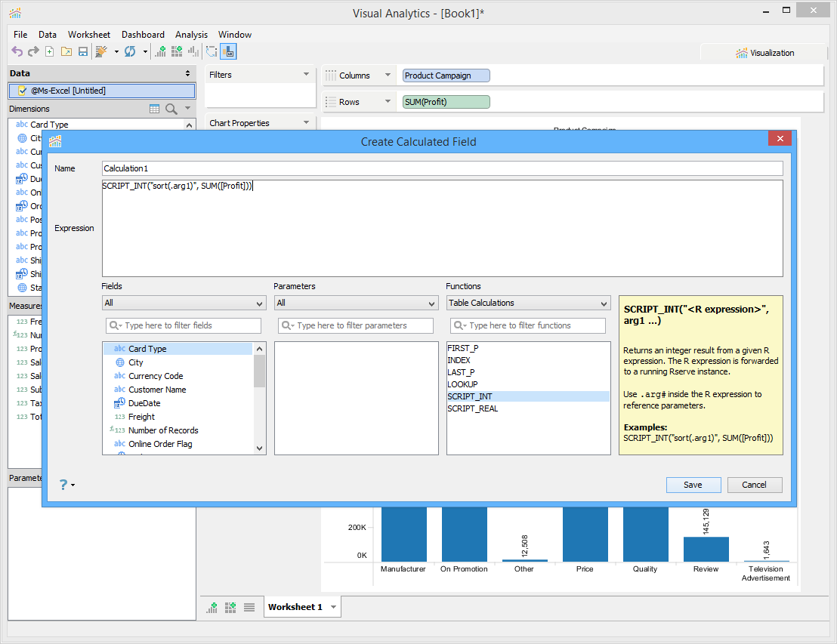Click the magnifier search icon beside Dimensions
The image size is (837, 644).
click(x=171, y=109)
